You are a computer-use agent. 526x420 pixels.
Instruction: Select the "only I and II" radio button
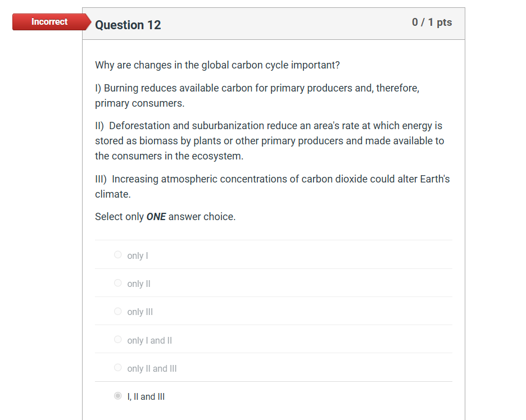(117, 339)
